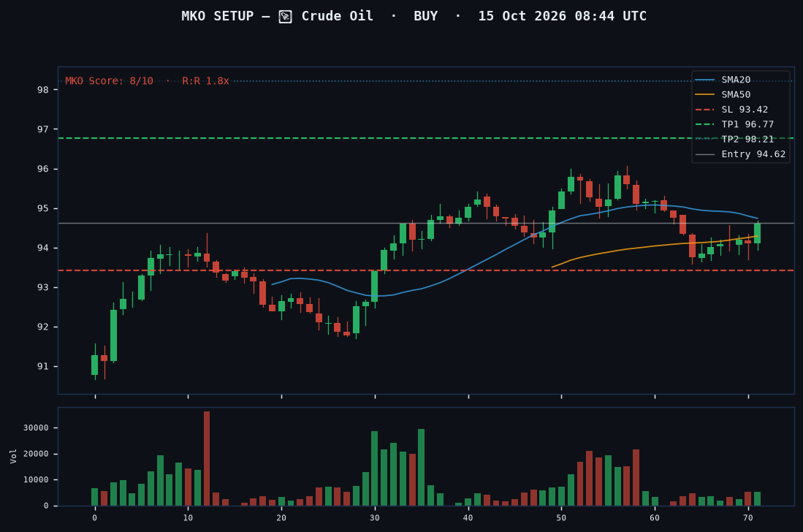This screenshot has height=532, width=803.
Task: Click the volume axis label 20000
Action: tap(36, 454)
